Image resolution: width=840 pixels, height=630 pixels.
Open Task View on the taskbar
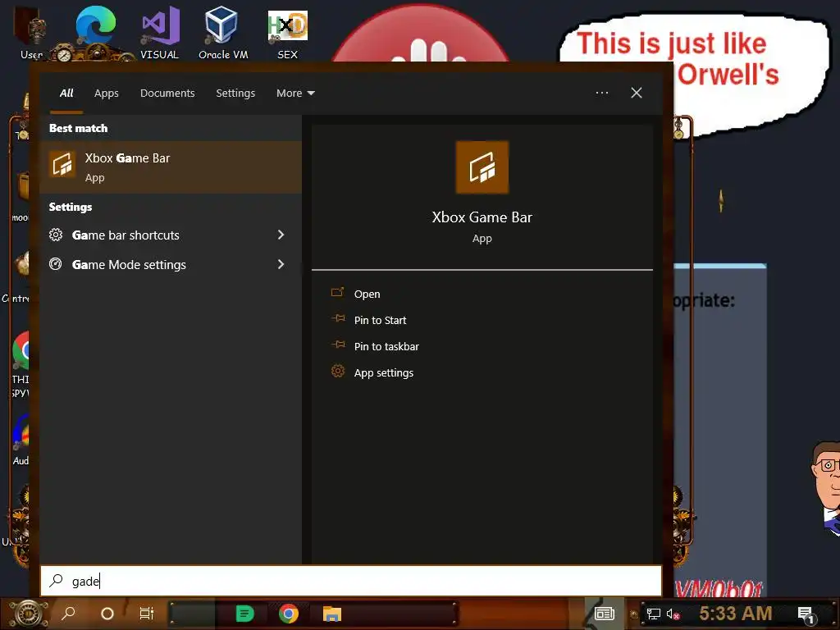coord(146,614)
